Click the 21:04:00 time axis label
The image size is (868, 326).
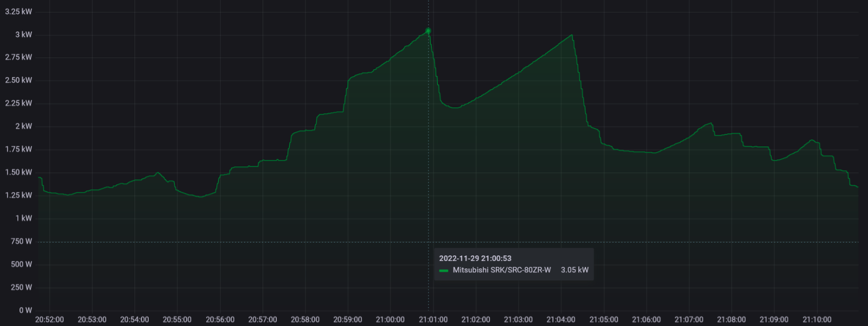[561, 319]
